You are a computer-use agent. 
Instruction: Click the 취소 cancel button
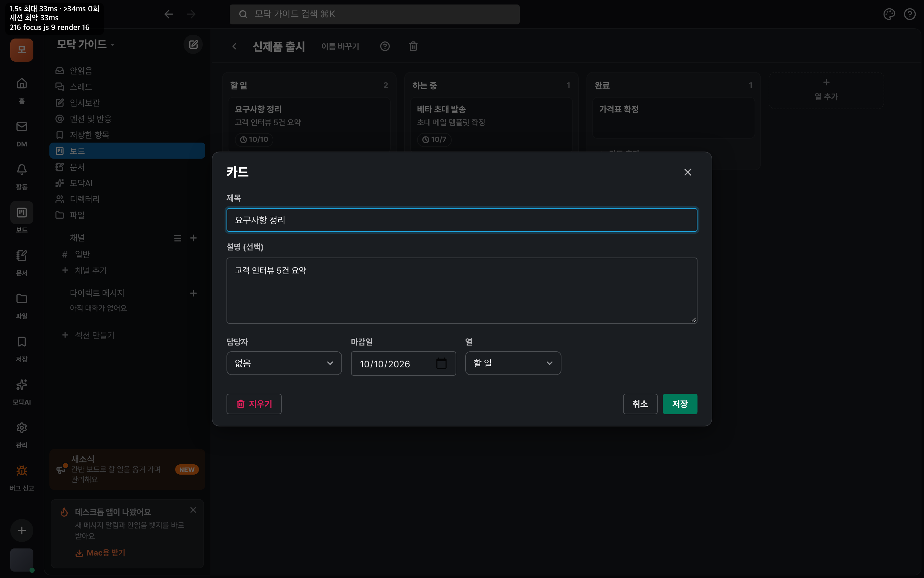coord(640,404)
